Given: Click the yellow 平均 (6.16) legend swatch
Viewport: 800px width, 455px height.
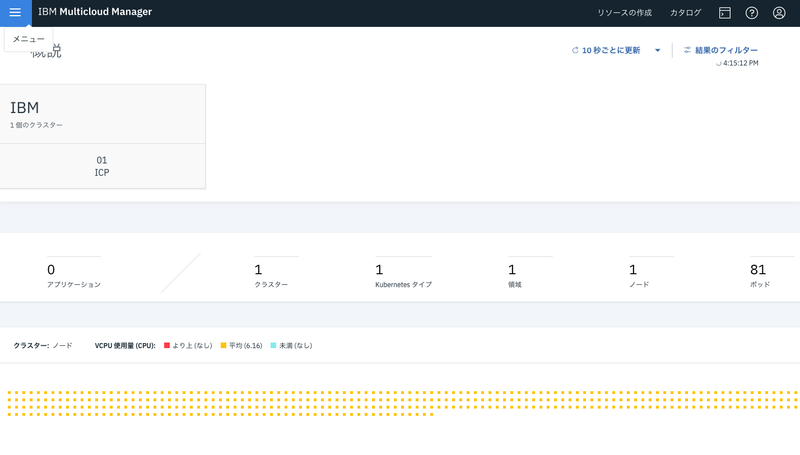Looking at the screenshot, I should click(223, 345).
